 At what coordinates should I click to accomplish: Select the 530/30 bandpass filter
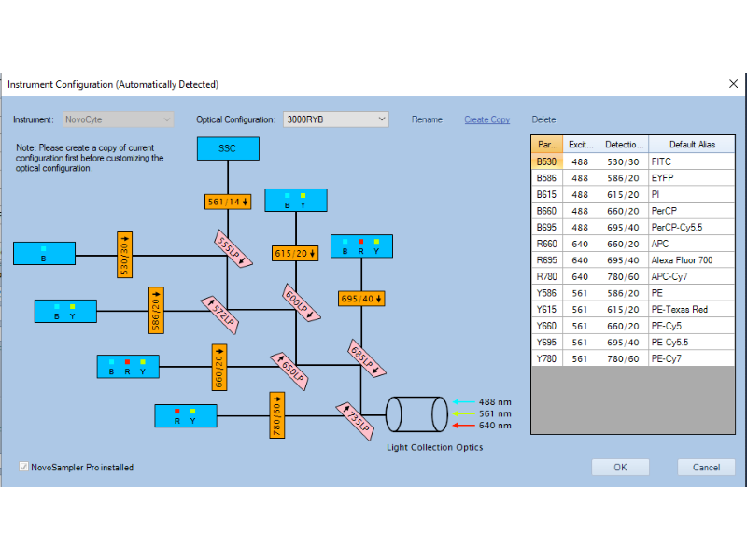pyautogui.click(x=127, y=252)
